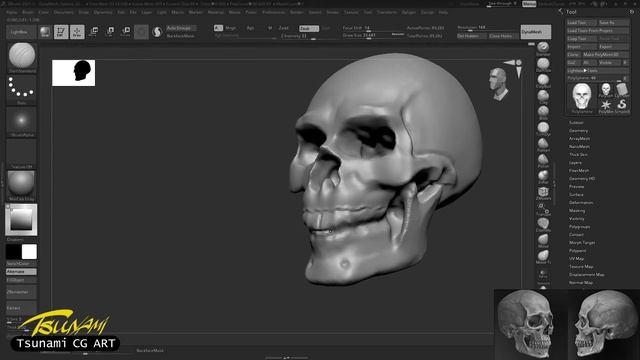Image resolution: width=640 pixels, height=360 pixels.
Task: Click the Load Tool button
Action: pyautogui.click(x=582, y=23)
